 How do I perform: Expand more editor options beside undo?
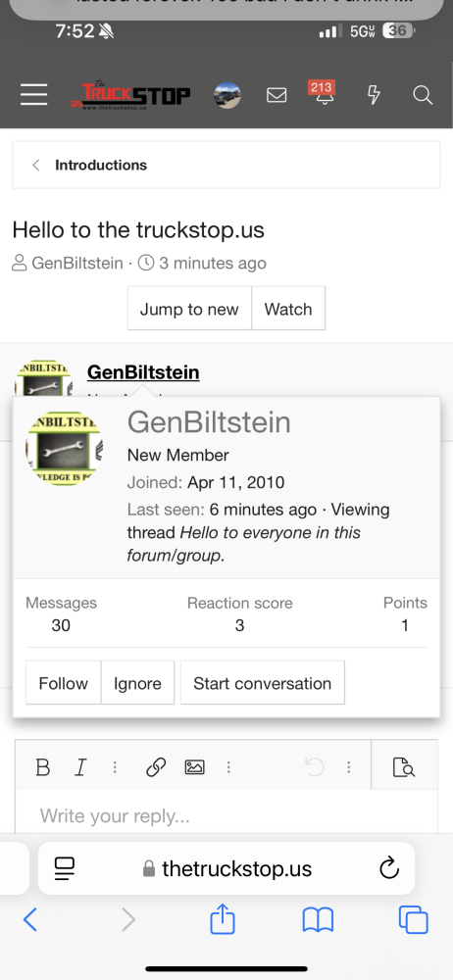348,767
